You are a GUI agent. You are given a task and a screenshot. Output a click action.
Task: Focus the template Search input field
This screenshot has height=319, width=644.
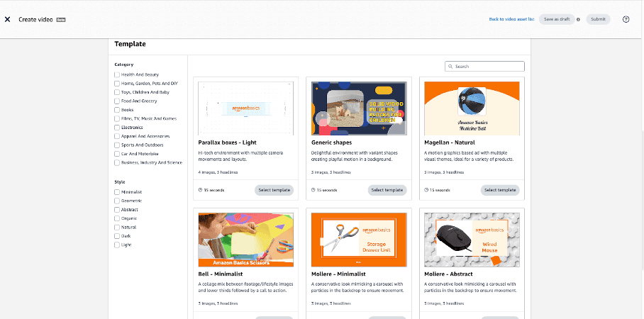click(488, 67)
